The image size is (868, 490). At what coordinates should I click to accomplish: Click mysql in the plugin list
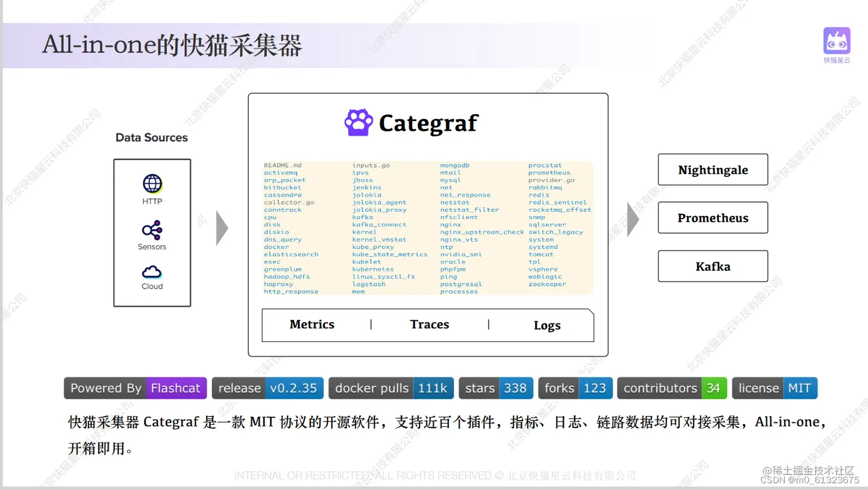pos(451,180)
